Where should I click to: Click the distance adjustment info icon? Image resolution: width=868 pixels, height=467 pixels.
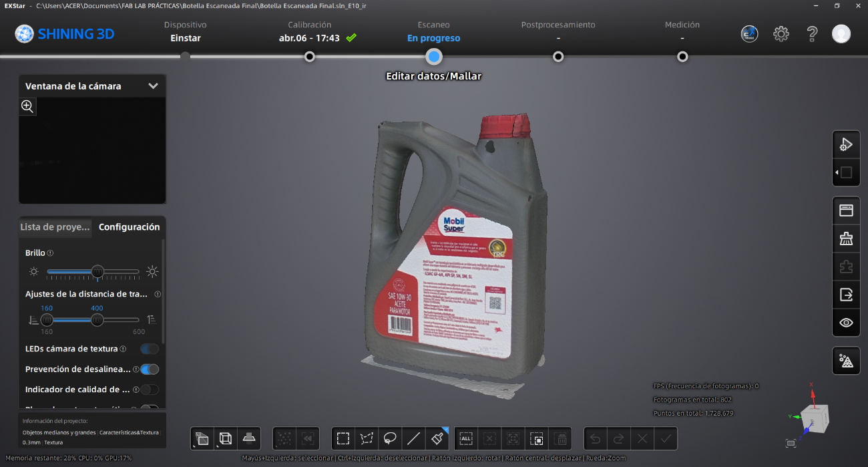158,294
